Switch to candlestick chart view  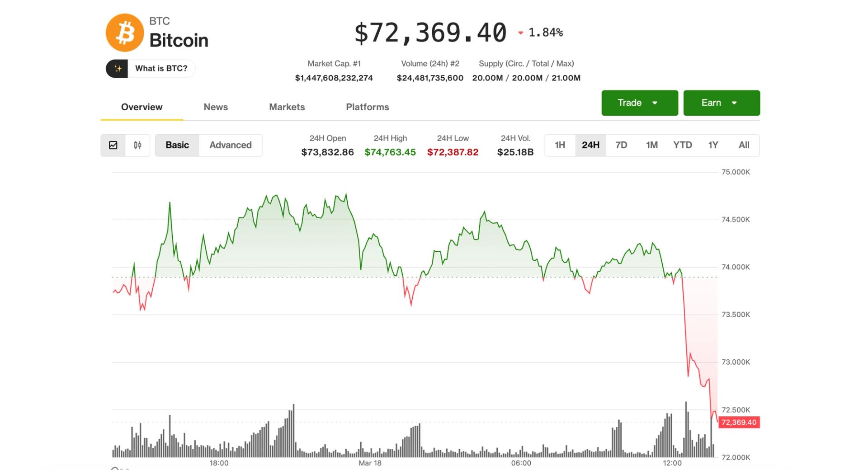coord(138,145)
